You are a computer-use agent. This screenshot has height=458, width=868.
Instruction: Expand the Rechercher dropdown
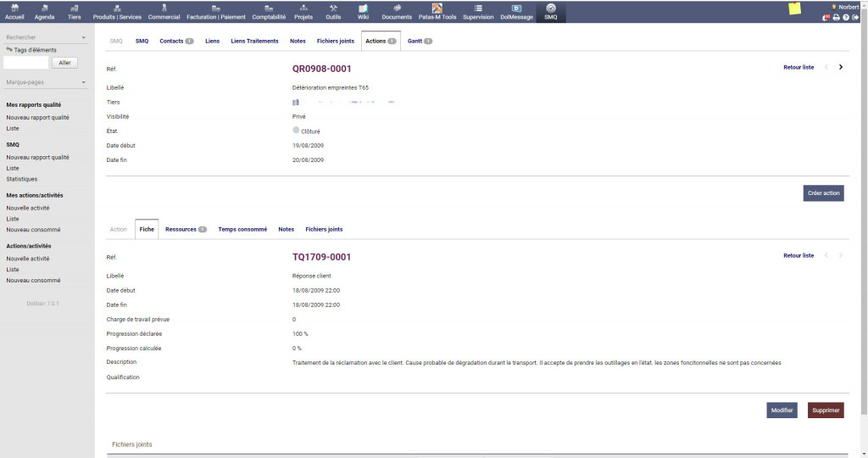tap(46, 37)
